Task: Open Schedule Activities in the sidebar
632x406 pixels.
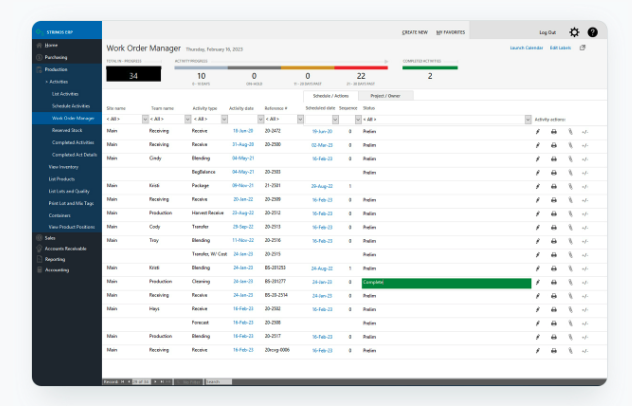Action: point(71,106)
